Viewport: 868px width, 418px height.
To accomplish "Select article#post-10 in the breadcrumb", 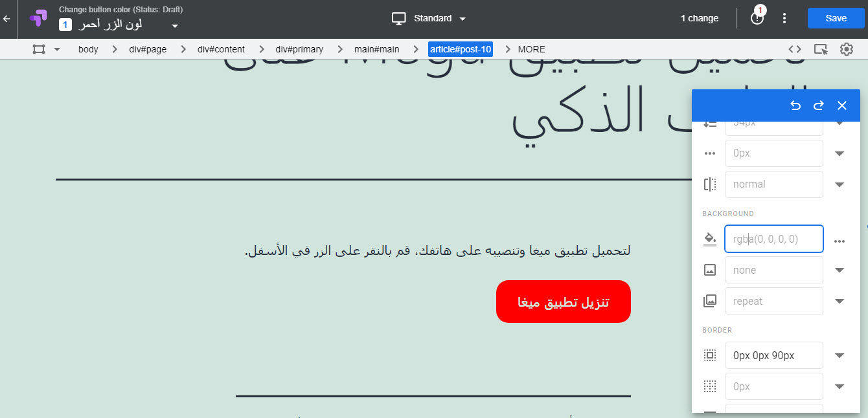I will click(x=461, y=49).
